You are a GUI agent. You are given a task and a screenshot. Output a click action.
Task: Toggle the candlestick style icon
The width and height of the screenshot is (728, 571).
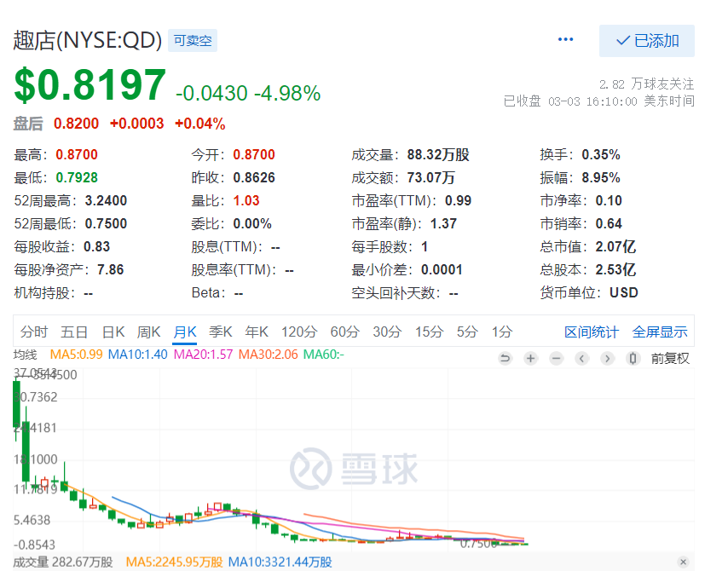click(633, 358)
